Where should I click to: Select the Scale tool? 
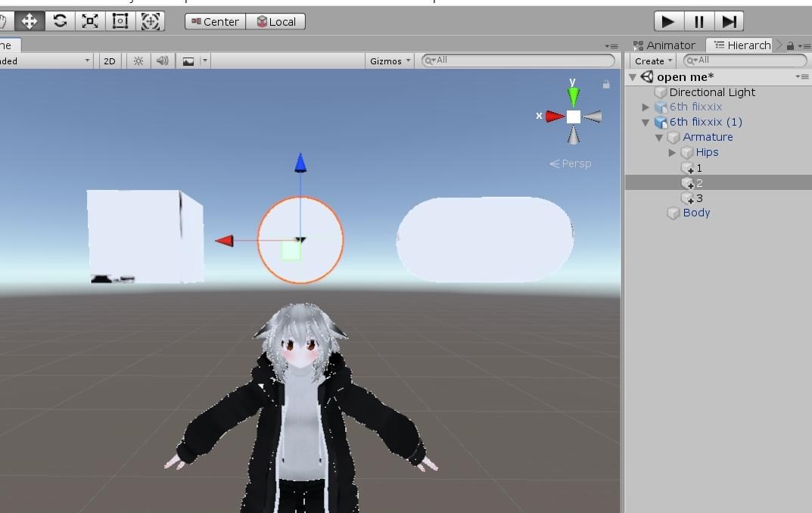click(x=89, y=21)
